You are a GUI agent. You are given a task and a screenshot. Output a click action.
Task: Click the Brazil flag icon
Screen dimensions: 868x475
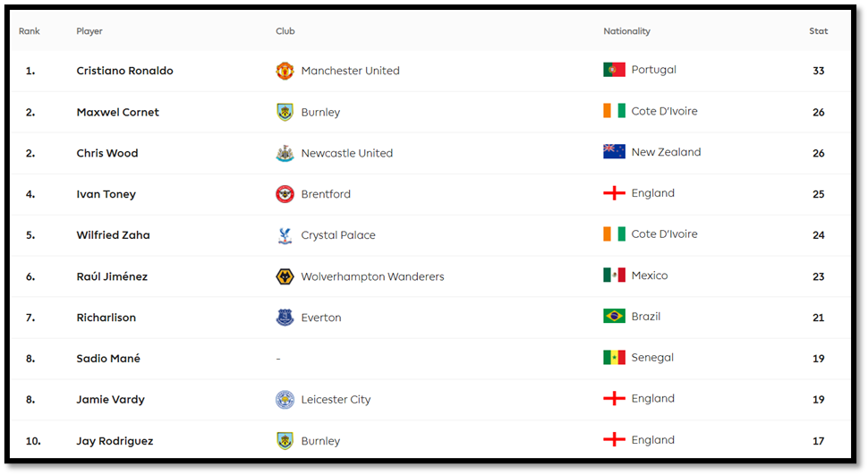tap(614, 316)
